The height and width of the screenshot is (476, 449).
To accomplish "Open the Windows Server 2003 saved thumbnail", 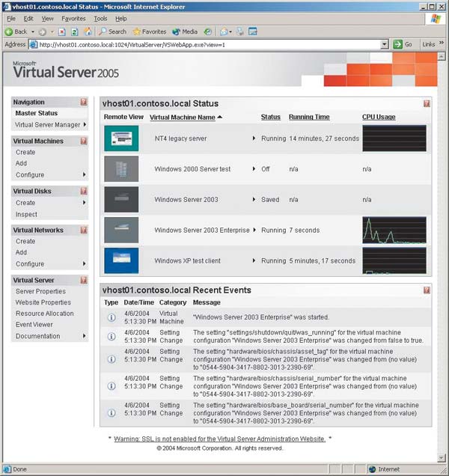I will coord(121,199).
